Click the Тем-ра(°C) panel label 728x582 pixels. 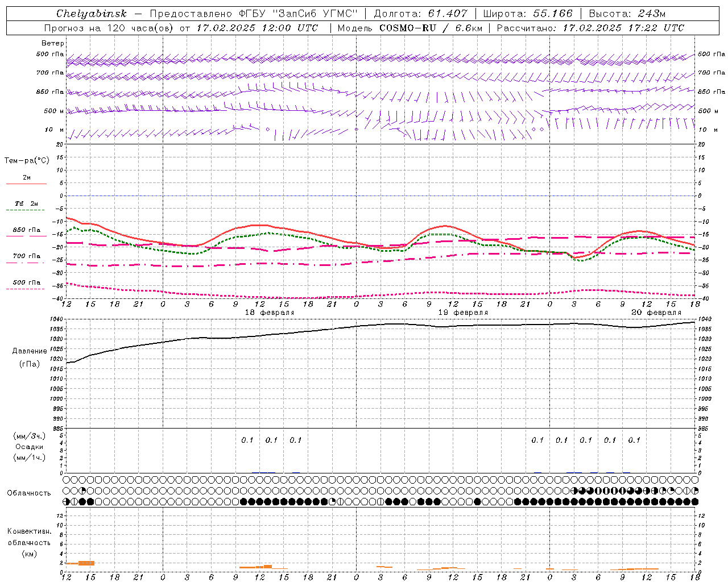[x=27, y=161]
